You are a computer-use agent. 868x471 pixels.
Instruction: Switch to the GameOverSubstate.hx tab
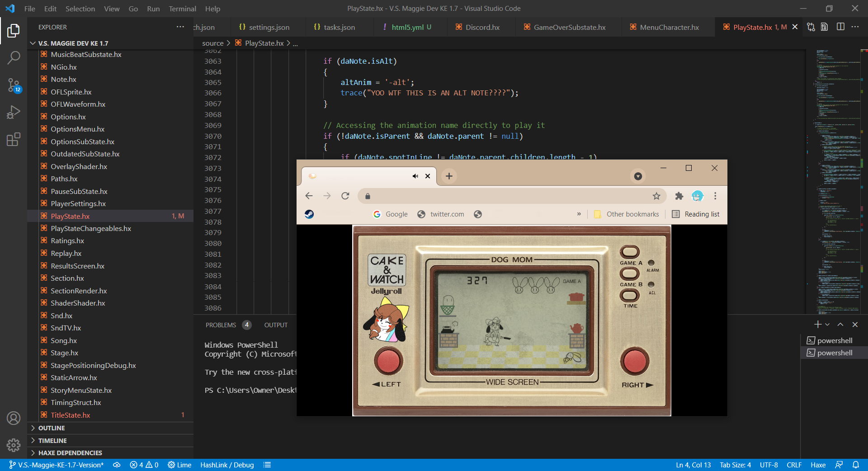tap(569, 27)
